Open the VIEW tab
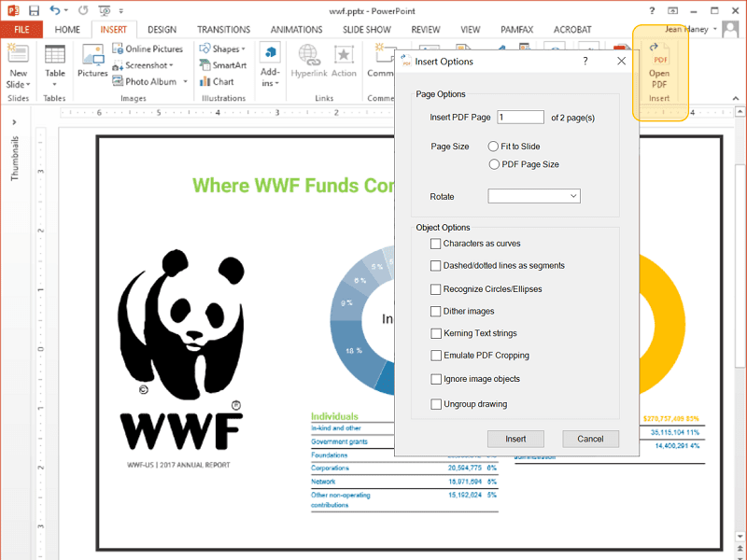 click(x=471, y=30)
